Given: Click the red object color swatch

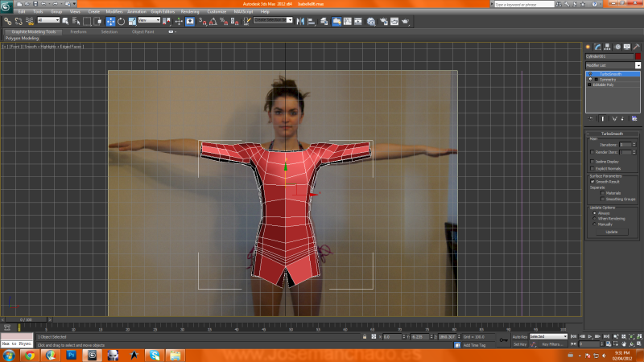Looking at the screenshot, I should (638, 56).
